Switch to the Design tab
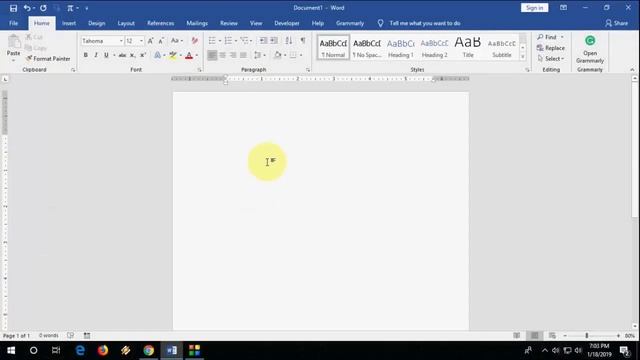The width and height of the screenshot is (640, 360). tap(96, 23)
